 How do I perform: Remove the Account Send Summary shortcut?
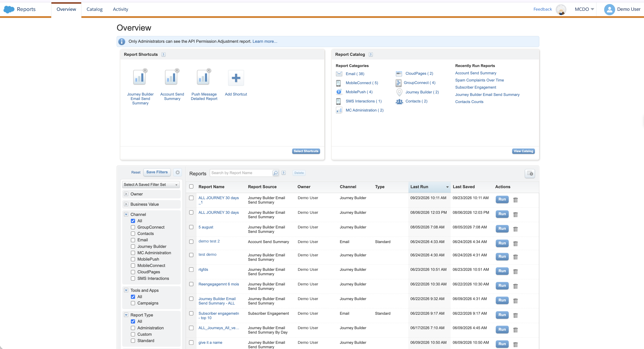tap(177, 70)
